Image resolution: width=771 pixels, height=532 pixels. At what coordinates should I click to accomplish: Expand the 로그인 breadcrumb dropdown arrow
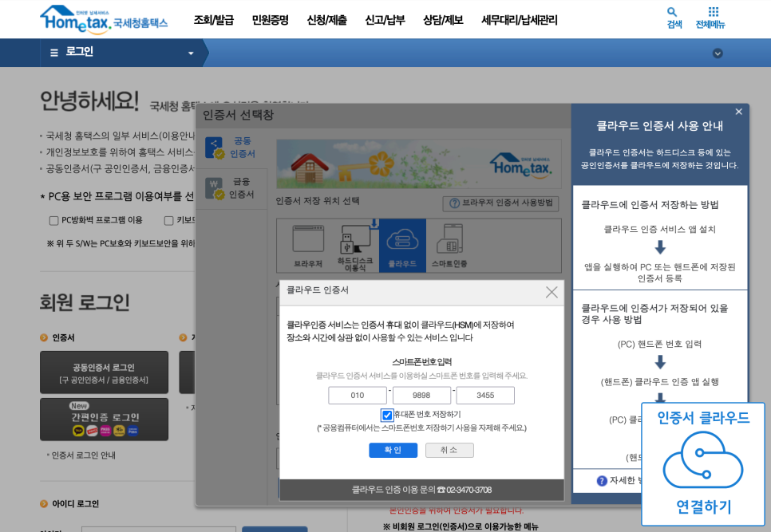tap(191, 53)
